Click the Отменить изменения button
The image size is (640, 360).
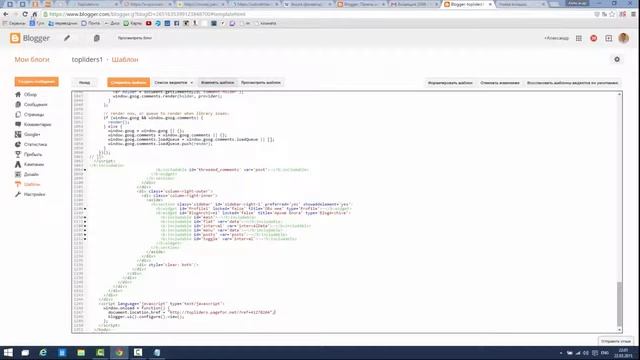coord(500,83)
